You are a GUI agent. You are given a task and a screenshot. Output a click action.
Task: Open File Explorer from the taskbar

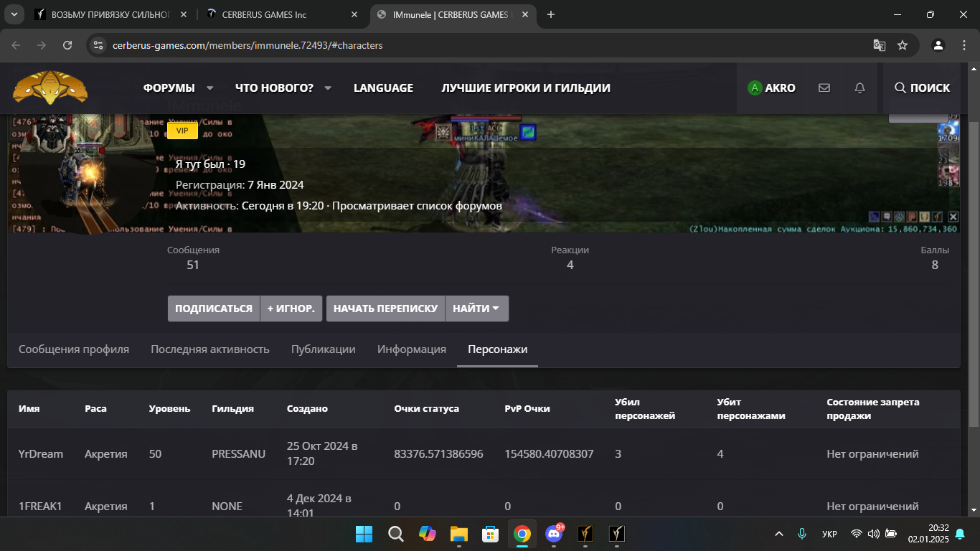tap(458, 534)
